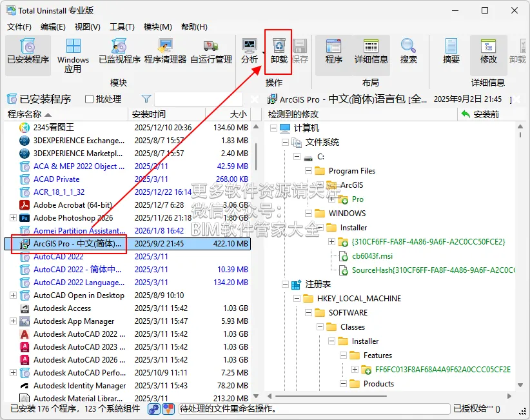Click the second status bar colored icon

click(x=168, y=409)
